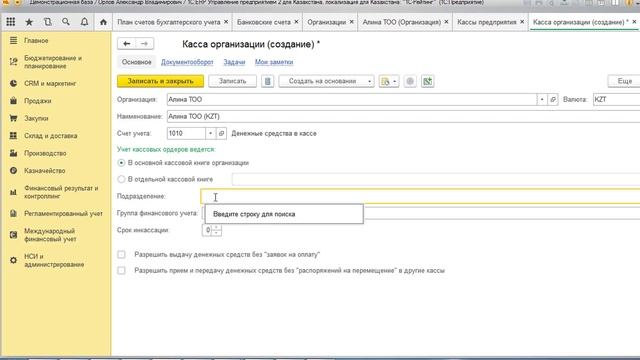
Task: Click the document list icon beside Записать
Action: point(267,81)
